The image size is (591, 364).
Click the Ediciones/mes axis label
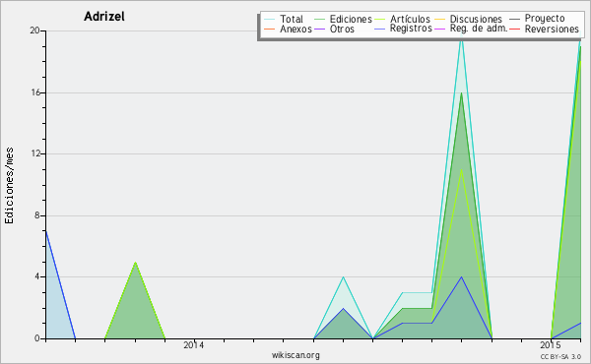click(9, 186)
